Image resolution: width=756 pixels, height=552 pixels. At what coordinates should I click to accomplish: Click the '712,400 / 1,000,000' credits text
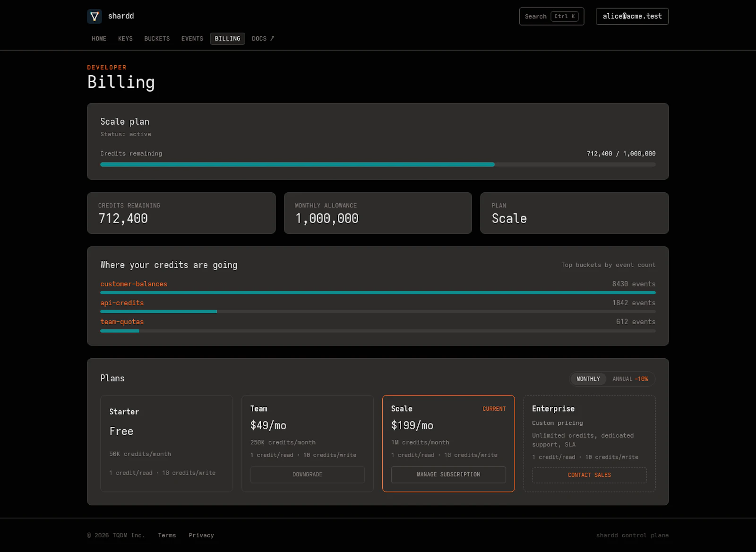[x=621, y=154]
